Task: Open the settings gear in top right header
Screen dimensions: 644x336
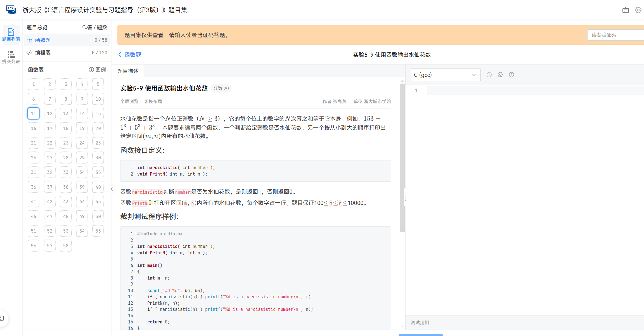Action: (638, 10)
